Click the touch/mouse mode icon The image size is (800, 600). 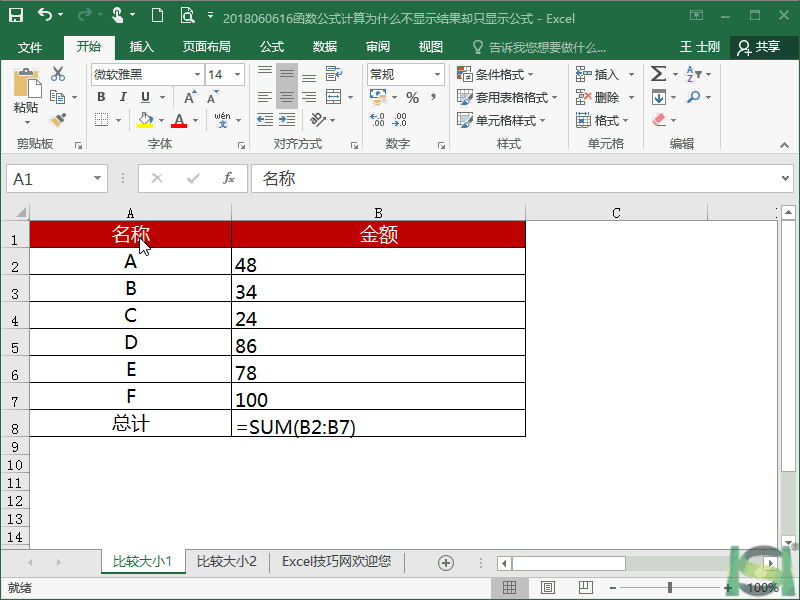(x=117, y=15)
